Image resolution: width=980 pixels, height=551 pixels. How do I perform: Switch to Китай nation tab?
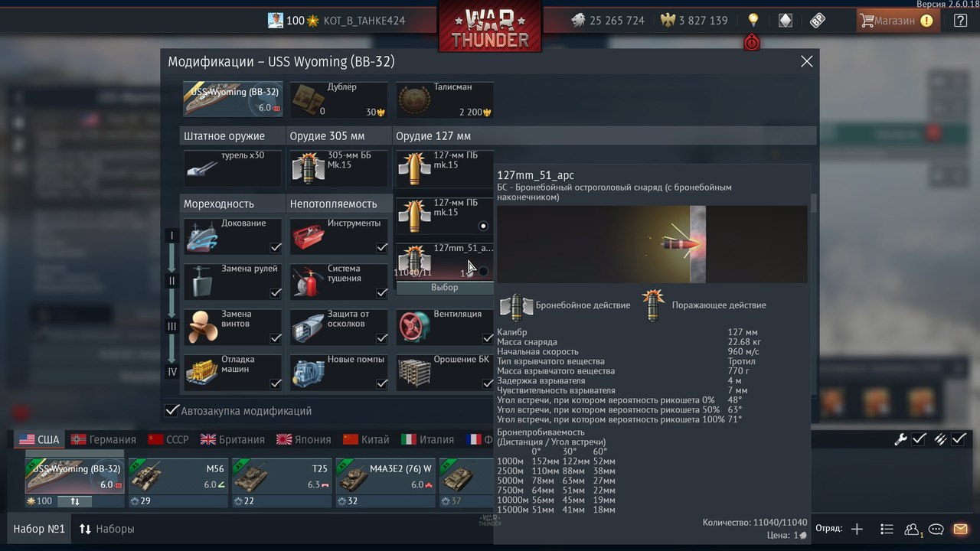click(366, 440)
